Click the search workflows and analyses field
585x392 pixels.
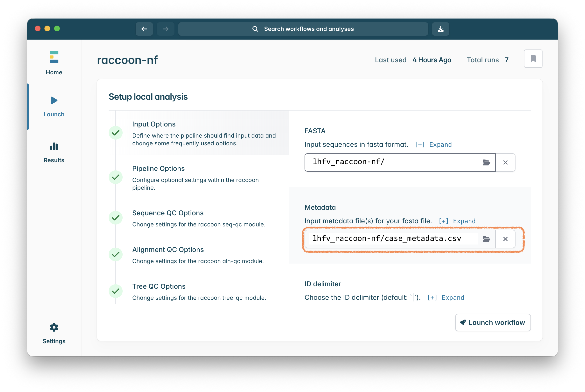[x=303, y=29]
